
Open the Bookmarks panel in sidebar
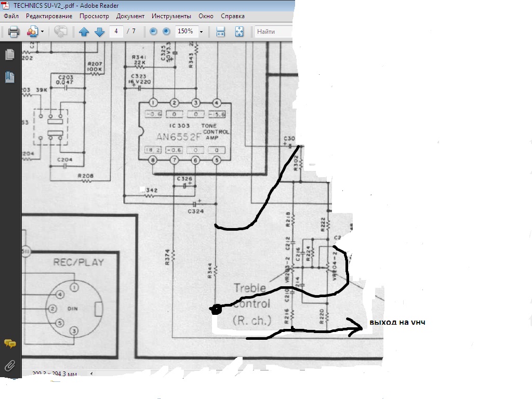coord(10,77)
